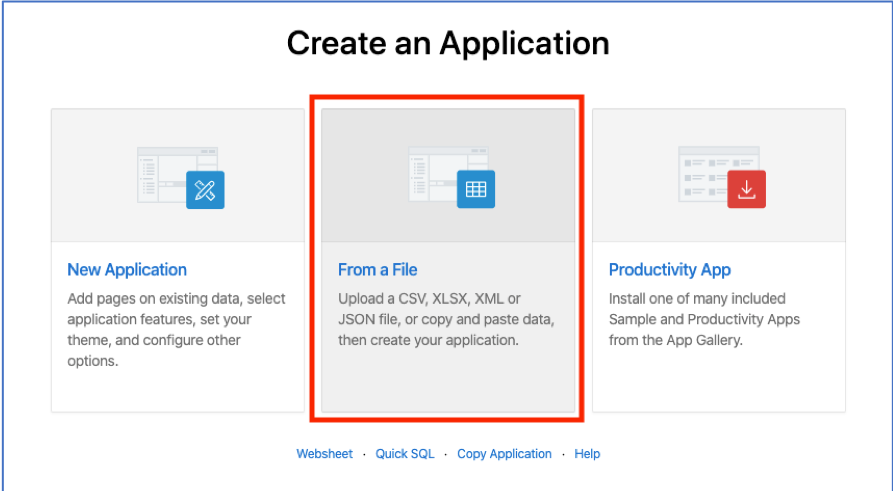Viewport: 893px width, 491px height.
Task: Select the 'Add pages on existing data' description
Action: pyautogui.click(x=177, y=330)
